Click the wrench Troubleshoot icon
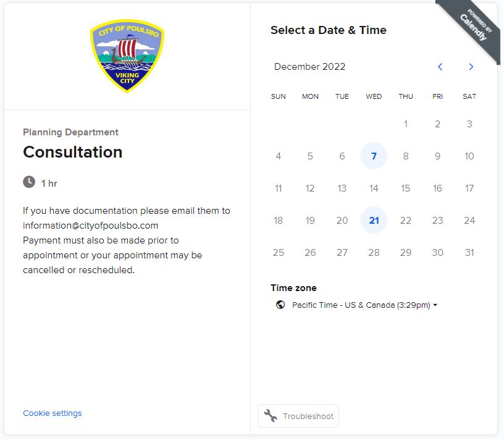504x440 pixels. click(271, 416)
